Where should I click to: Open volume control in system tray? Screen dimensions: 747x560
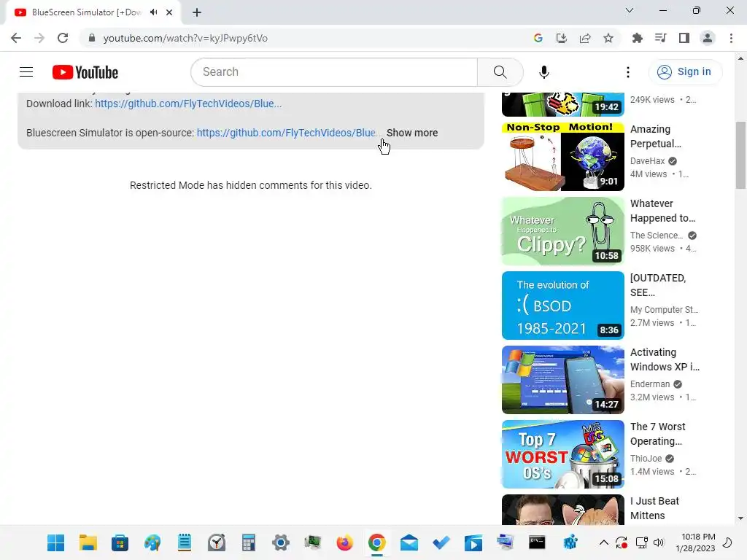pos(659,542)
